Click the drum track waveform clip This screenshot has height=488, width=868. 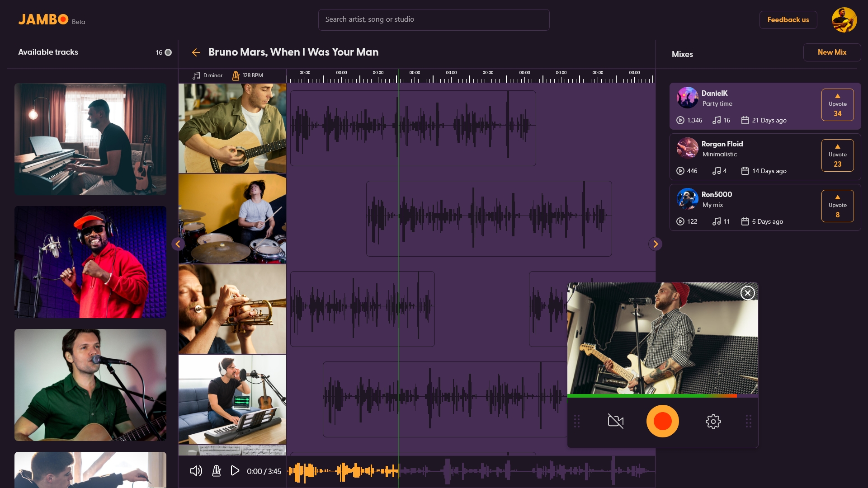[x=489, y=219]
